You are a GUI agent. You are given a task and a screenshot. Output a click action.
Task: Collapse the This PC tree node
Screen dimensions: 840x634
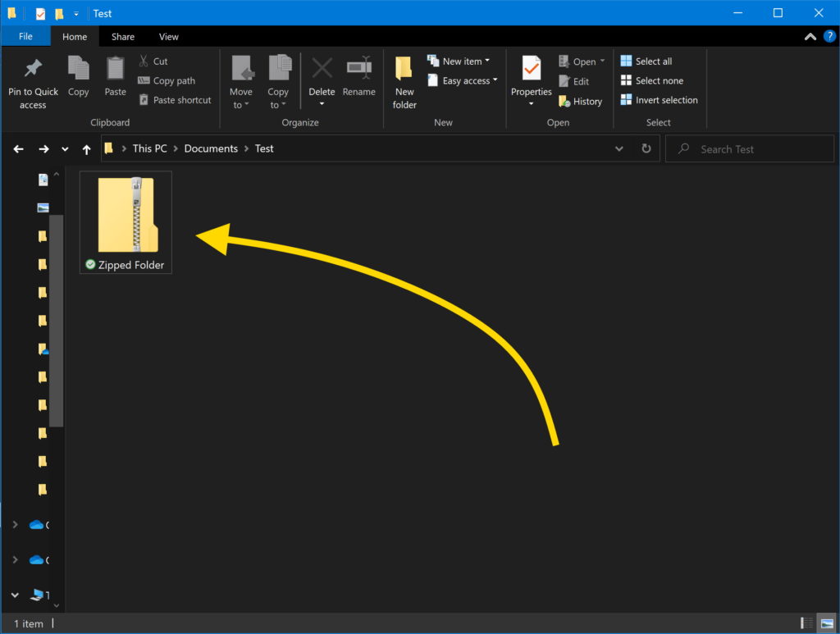[15, 595]
